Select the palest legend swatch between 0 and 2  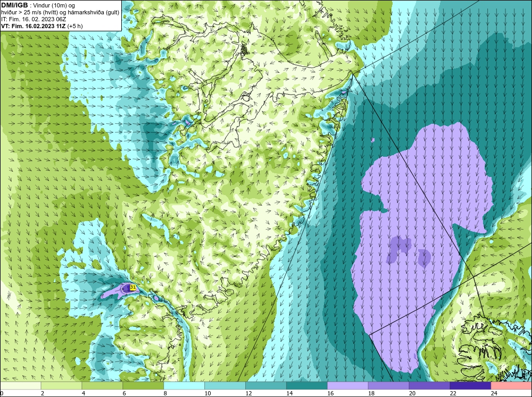click(x=20, y=386)
